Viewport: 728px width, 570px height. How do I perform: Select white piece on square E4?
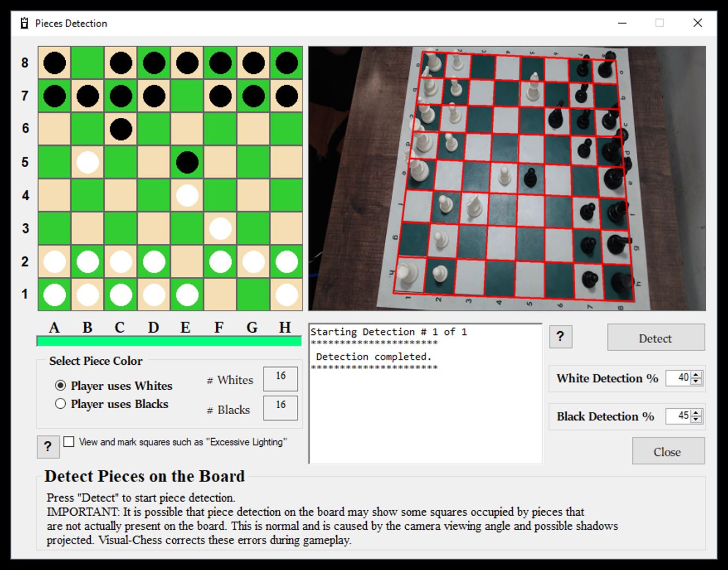tap(187, 195)
